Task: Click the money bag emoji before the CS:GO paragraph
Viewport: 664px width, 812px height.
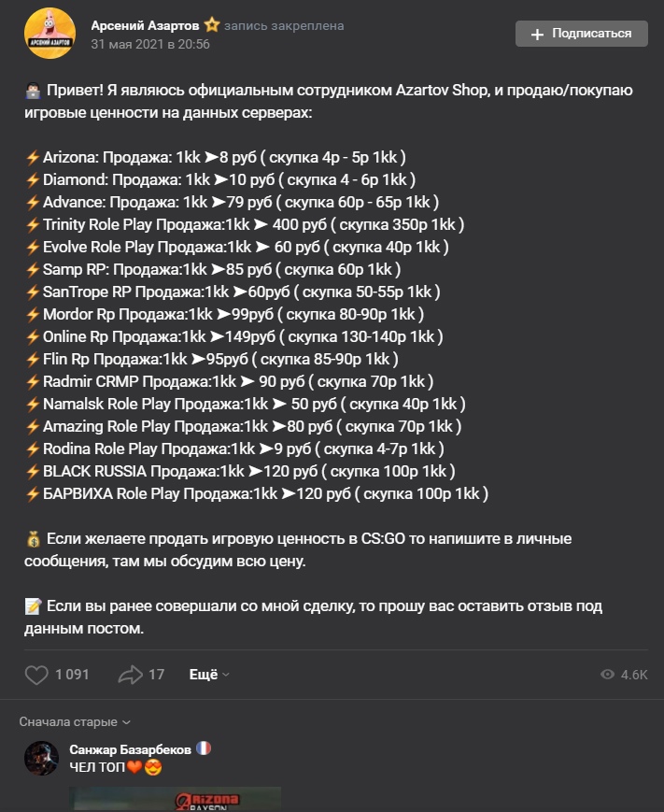Action: (33, 539)
